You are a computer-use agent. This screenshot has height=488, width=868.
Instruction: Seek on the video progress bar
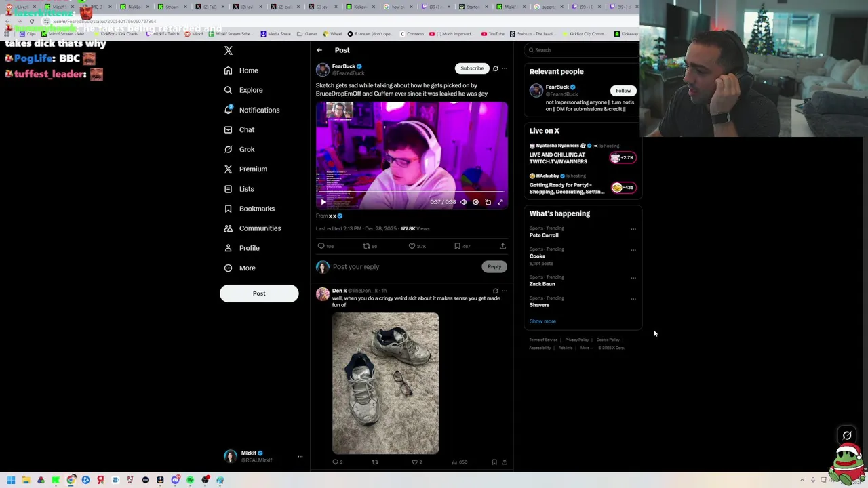(x=412, y=193)
